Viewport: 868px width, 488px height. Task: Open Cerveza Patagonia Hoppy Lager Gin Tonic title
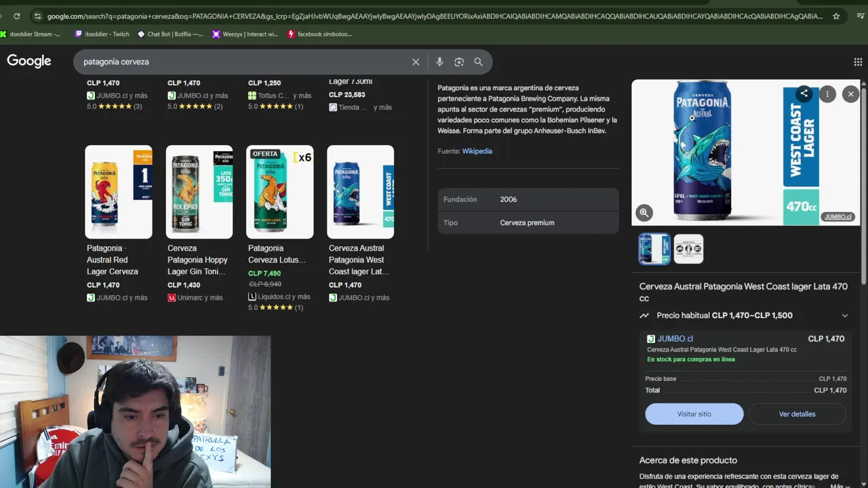(x=197, y=260)
